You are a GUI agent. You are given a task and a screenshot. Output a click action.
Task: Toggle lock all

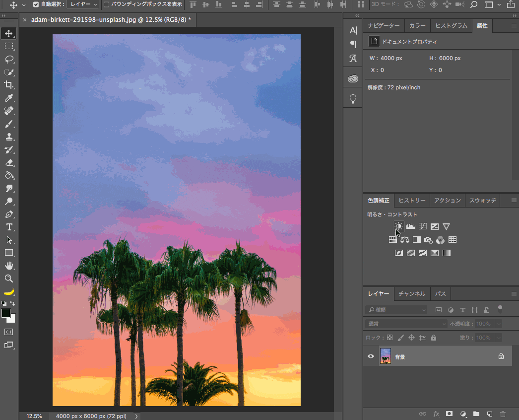pyautogui.click(x=434, y=338)
